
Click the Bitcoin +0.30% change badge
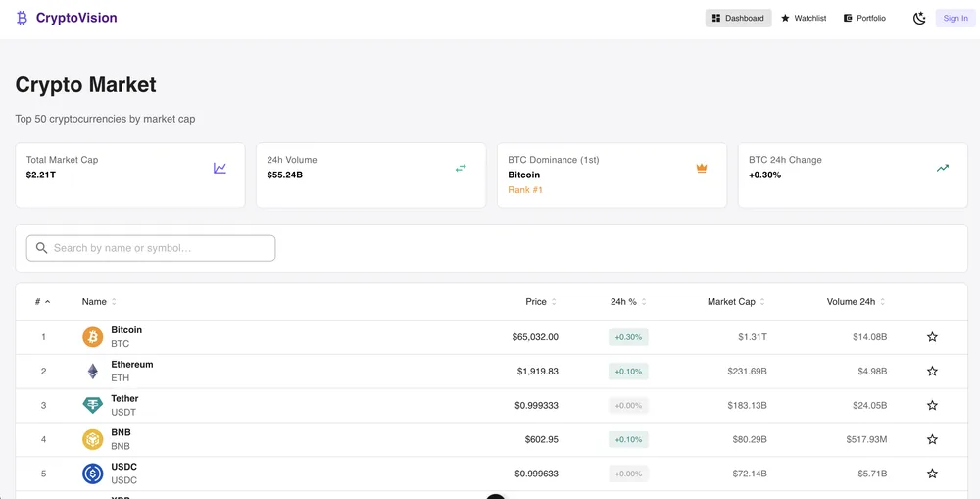pos(628,337)
